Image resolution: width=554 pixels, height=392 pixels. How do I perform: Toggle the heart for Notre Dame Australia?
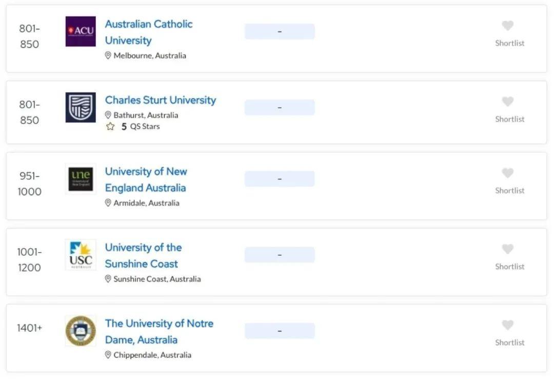tap(507, 325)
